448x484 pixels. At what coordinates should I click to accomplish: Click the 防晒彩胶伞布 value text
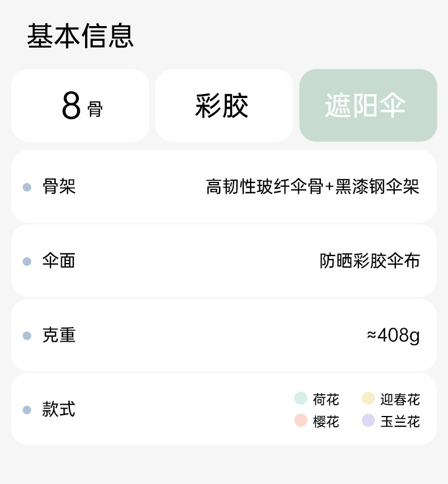click(x=370, y=261)
